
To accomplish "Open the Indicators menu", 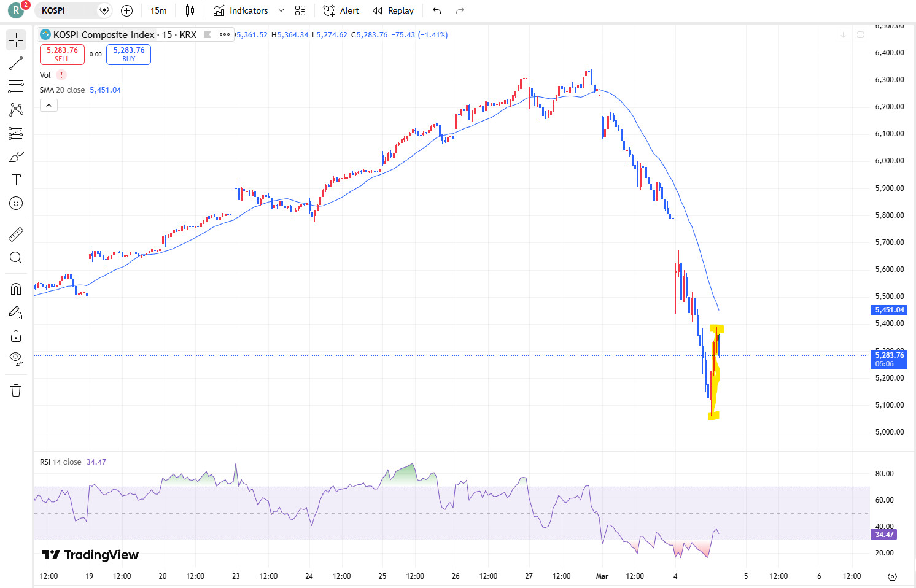I will coord(241,10).
